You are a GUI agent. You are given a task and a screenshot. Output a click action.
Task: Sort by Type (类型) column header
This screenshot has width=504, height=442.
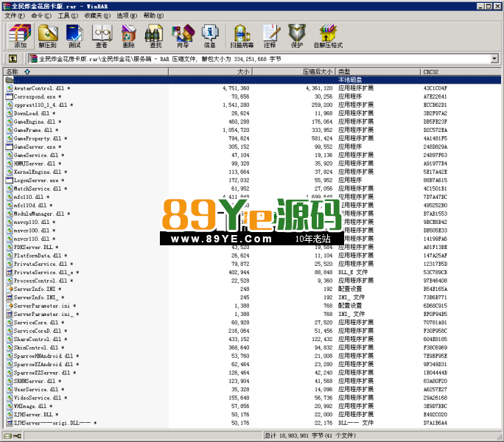coord(378,71)
